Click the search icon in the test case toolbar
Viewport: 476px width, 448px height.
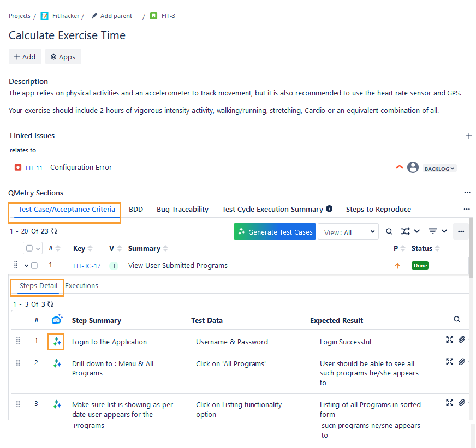point(389,231)
